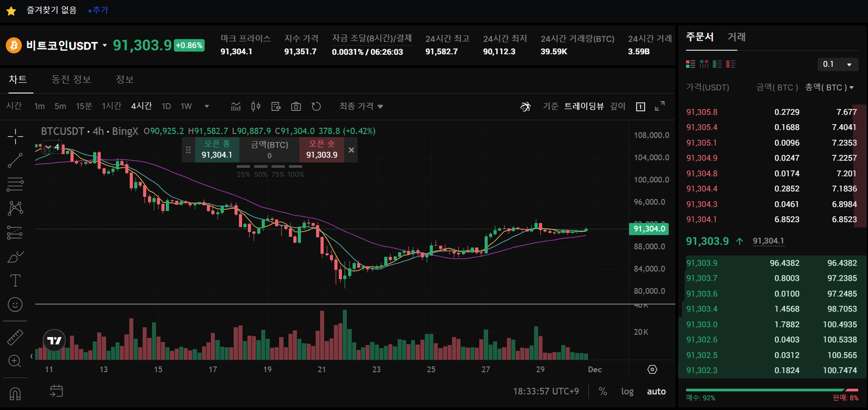This screenshot has width=868, height=410.
Task: Click the TradingView logo on the chart
Action: point(54,340)
